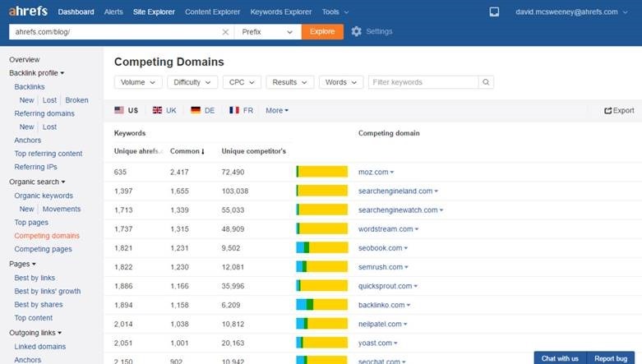This screenshot has width=642, height=364.
Task: Open the Volume filter dropdown
Action: click(137, 82)
